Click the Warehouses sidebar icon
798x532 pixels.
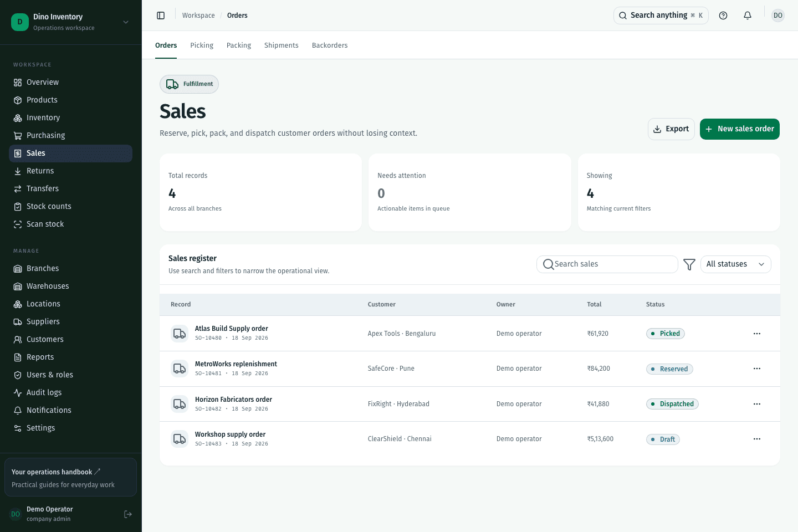[x=18, y=287]
